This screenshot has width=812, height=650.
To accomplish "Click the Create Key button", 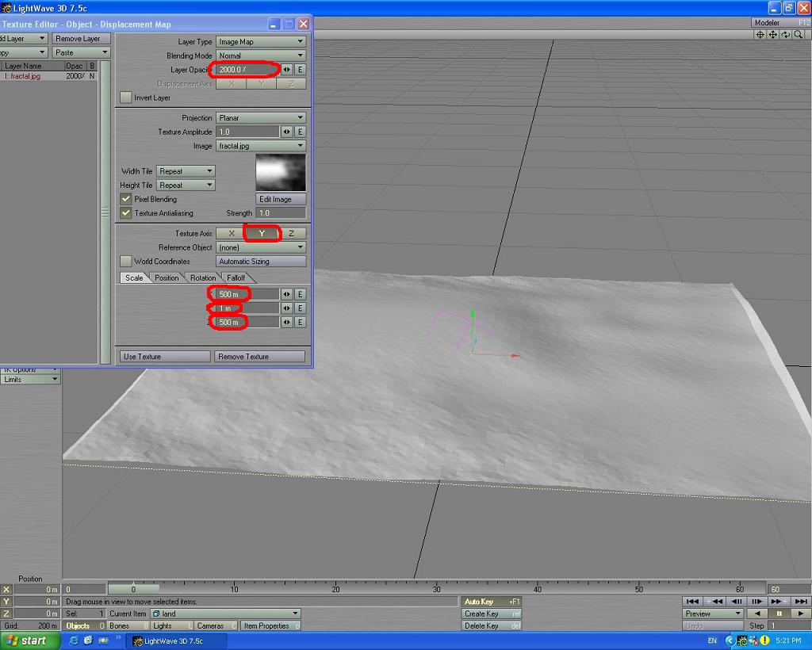I will pos(491,614).
